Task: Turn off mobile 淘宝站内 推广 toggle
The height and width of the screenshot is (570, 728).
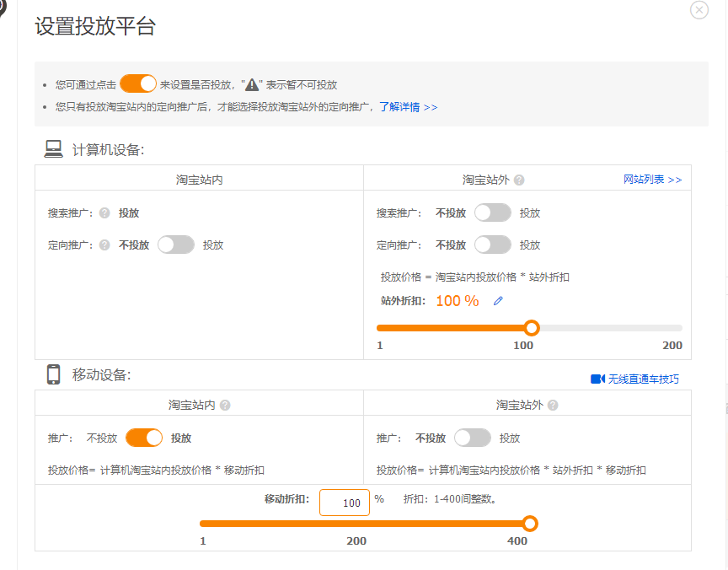Action: point(144,438)
